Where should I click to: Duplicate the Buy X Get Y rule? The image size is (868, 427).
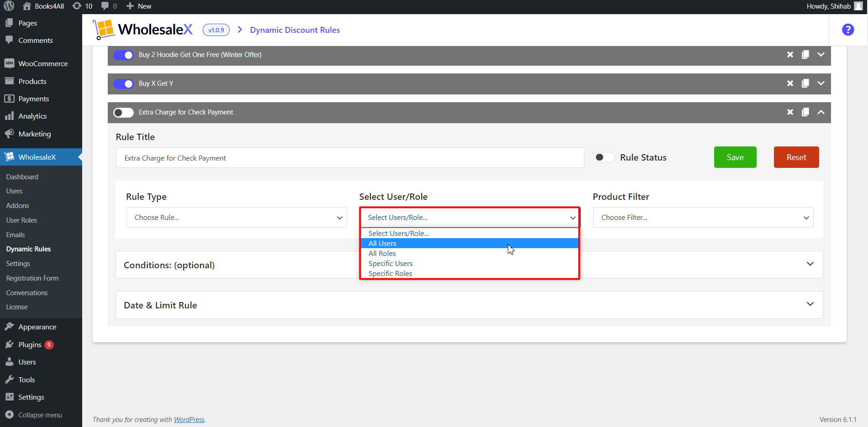[805, 83]
